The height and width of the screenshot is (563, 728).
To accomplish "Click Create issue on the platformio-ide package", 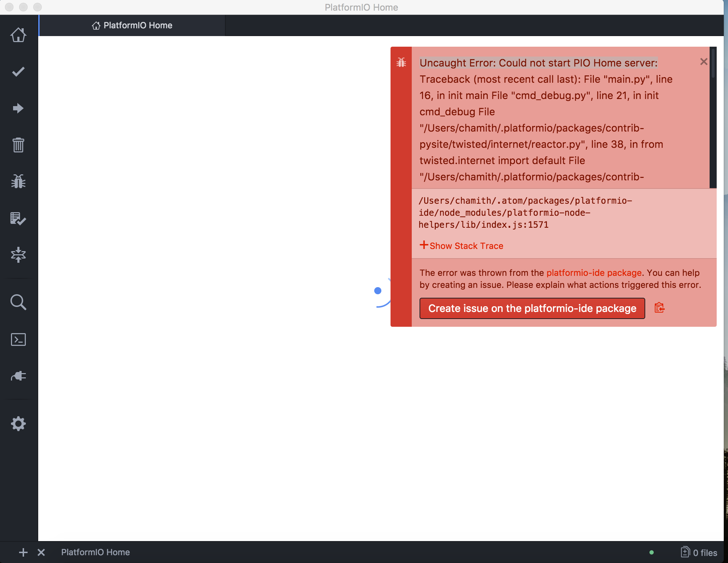I will click(x=532, y=308).
